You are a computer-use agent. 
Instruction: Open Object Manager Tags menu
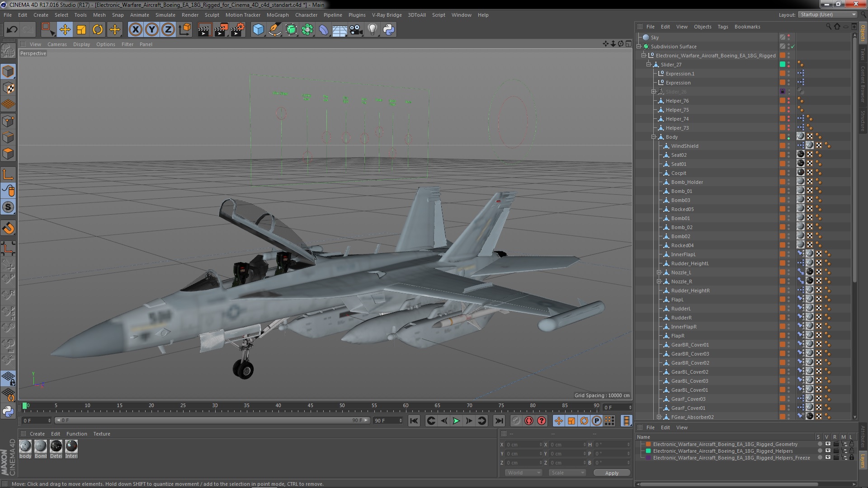(723, 27)
